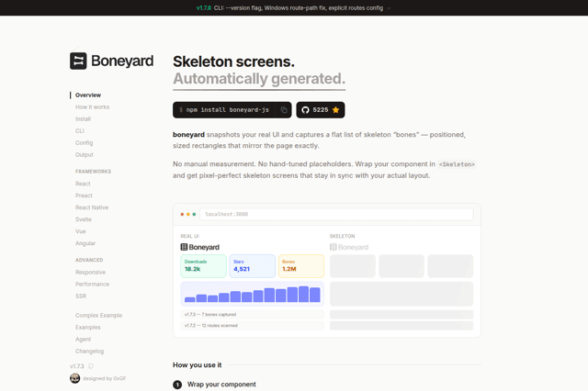Open the React Native framework page
The width and height of the screenshot is (588, 391).
92,207
